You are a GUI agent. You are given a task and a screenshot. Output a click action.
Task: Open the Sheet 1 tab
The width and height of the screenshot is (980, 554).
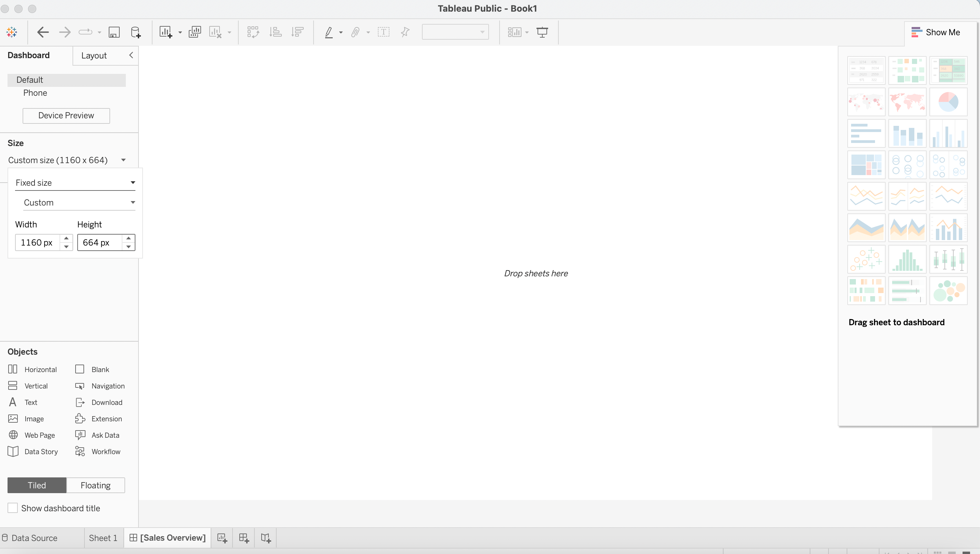[103, 538]
